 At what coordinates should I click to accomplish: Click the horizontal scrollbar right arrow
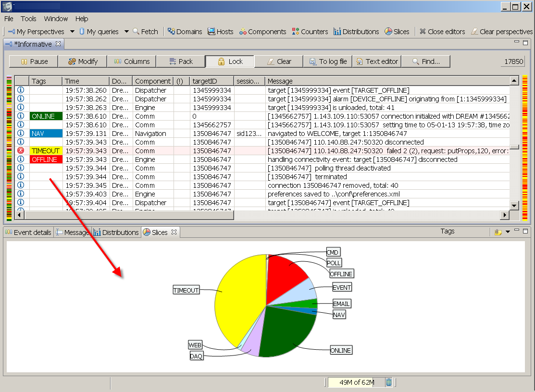pos(505,215)
